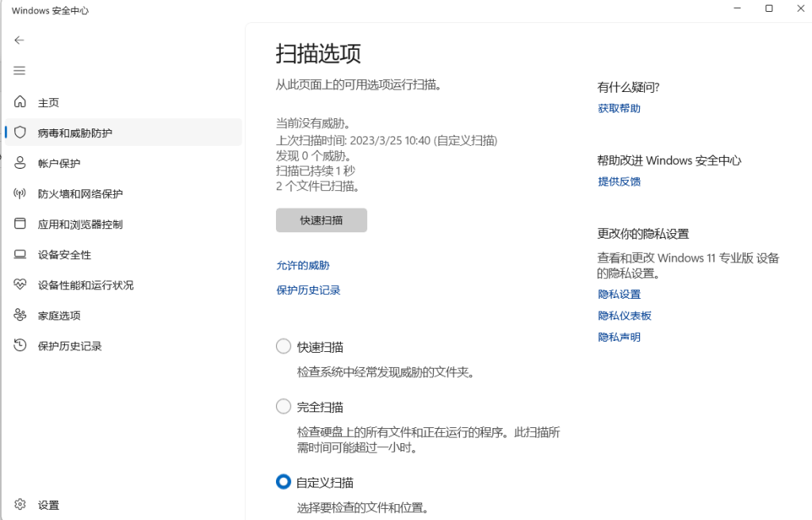打开防火墙和网络保护图标
This screenshot has height=520, width=812.
click(19, 193)
